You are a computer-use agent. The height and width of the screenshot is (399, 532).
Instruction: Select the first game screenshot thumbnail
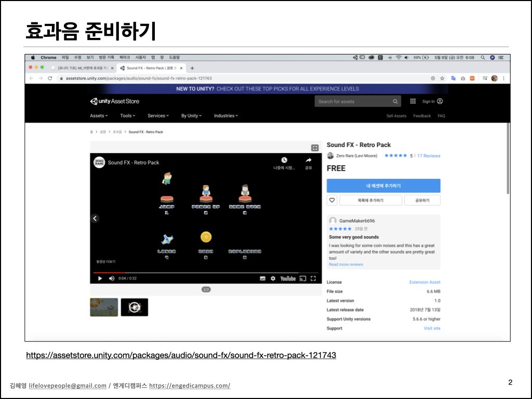[x=104, y=308]
